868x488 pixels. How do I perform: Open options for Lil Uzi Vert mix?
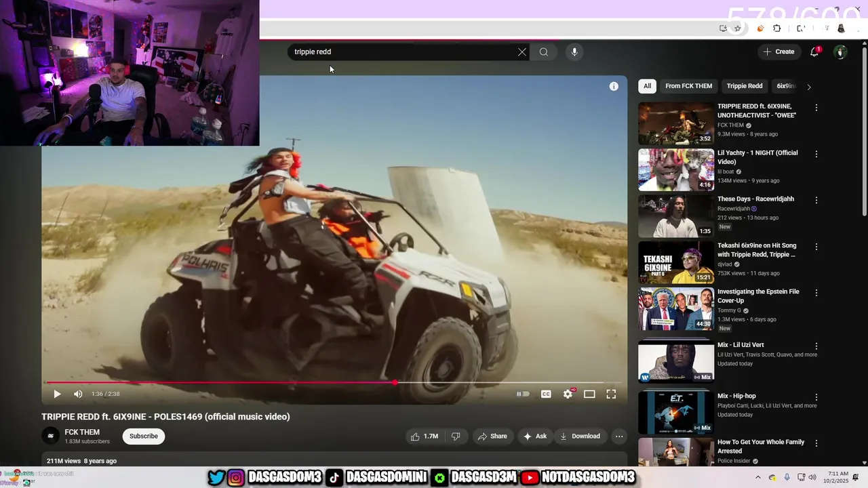coord(816,346)
